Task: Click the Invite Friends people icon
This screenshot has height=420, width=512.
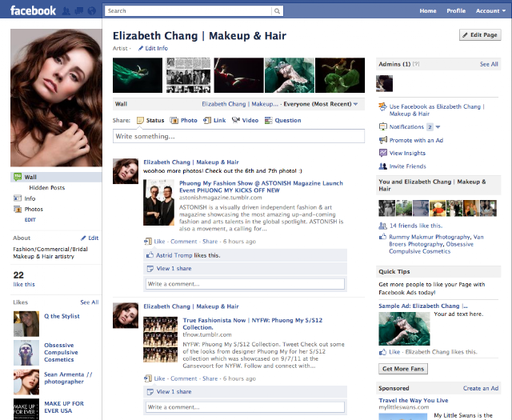Action: tap(382, 166)
